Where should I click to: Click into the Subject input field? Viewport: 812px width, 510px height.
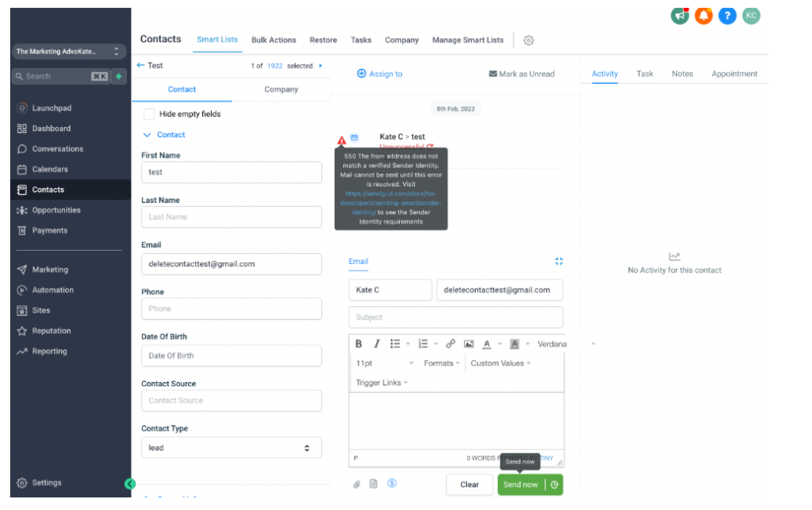coord(455,317)
